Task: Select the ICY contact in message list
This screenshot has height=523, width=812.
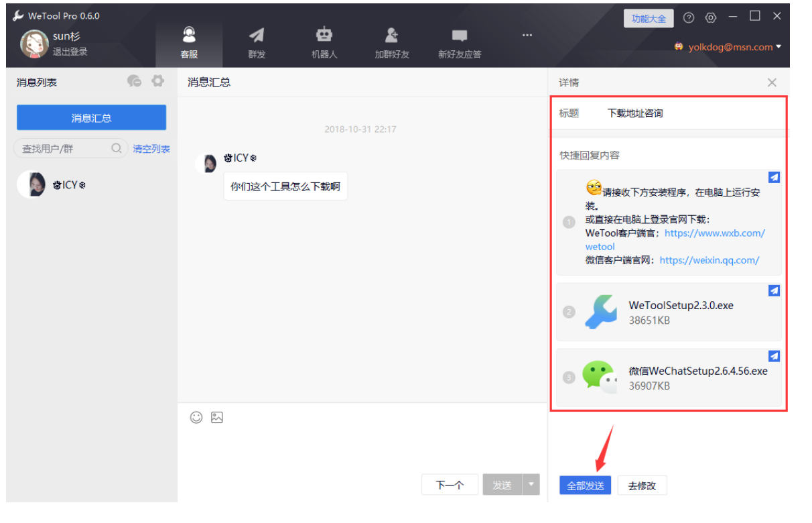Action: tap(91, 184)
